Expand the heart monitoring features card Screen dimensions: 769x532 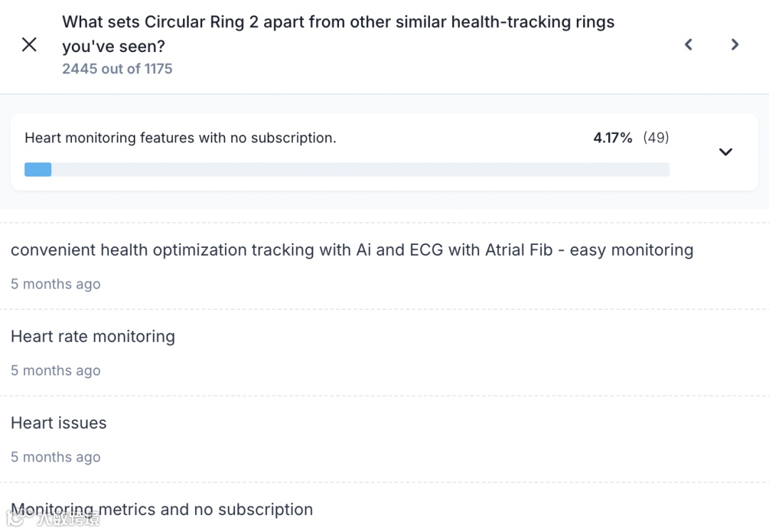click(x=726, y=152)
